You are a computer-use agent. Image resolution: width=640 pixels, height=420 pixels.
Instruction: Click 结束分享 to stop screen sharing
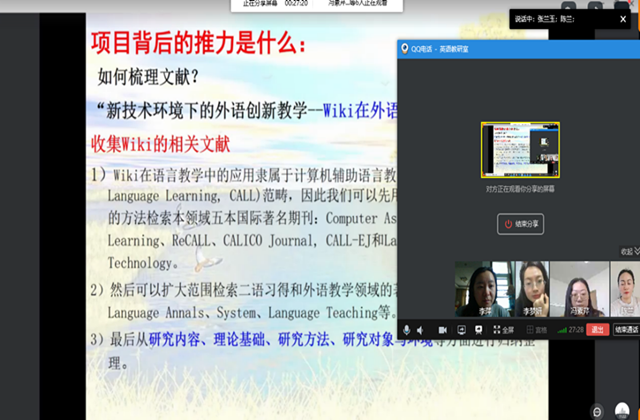[x=520, y=225]
